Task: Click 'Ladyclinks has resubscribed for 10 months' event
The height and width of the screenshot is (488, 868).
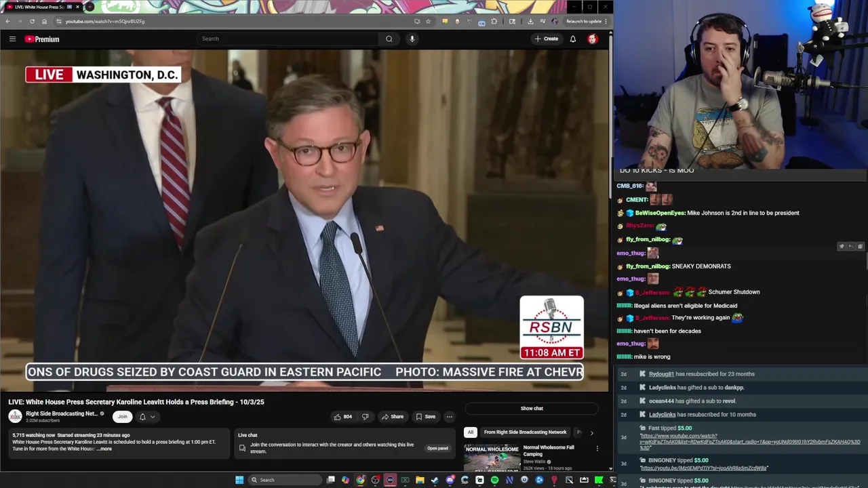Action: 702,415
